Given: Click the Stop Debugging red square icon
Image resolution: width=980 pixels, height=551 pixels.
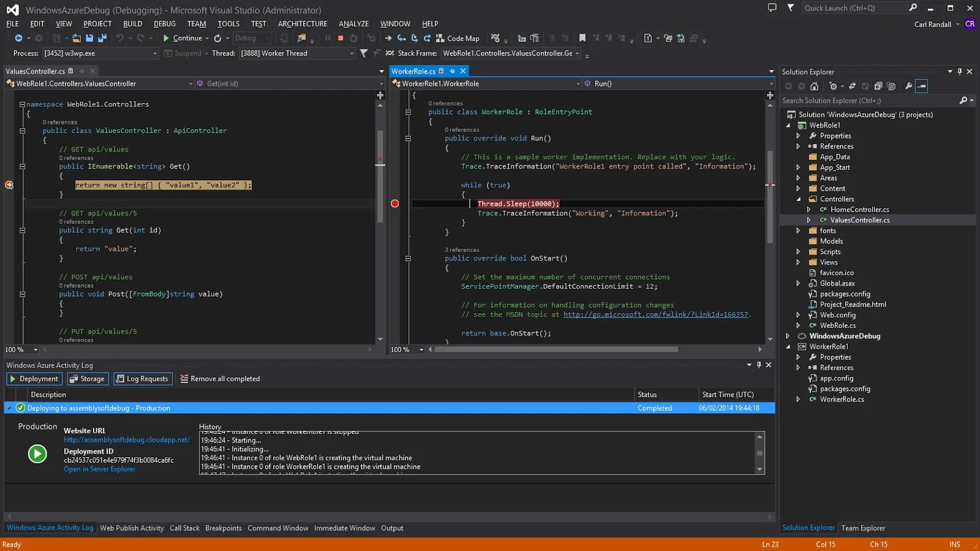Looking at the screenshot, I should (x=341, y=38).
